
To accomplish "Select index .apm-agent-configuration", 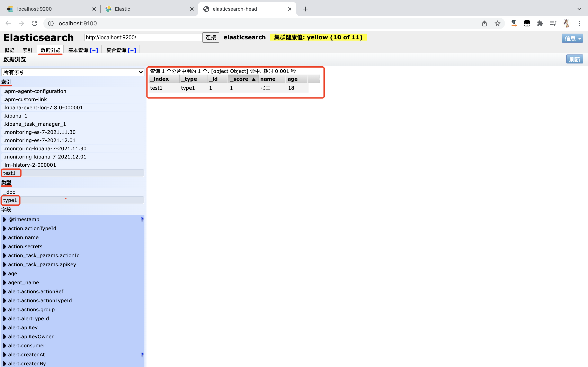I will 73,91.
